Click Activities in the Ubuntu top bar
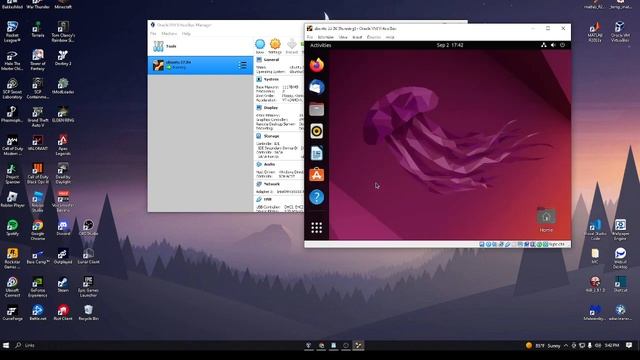 [320, 45]
